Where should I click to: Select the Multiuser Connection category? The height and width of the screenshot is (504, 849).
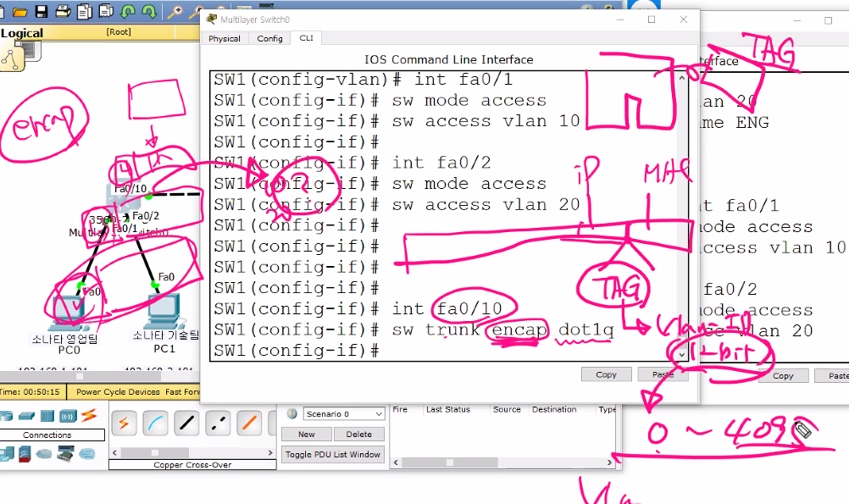86,454
